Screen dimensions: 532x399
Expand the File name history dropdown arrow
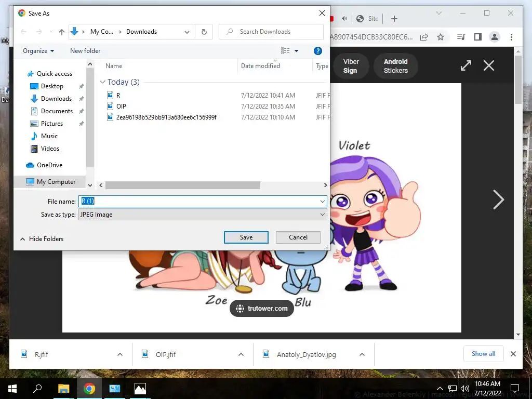pos(322,201)
